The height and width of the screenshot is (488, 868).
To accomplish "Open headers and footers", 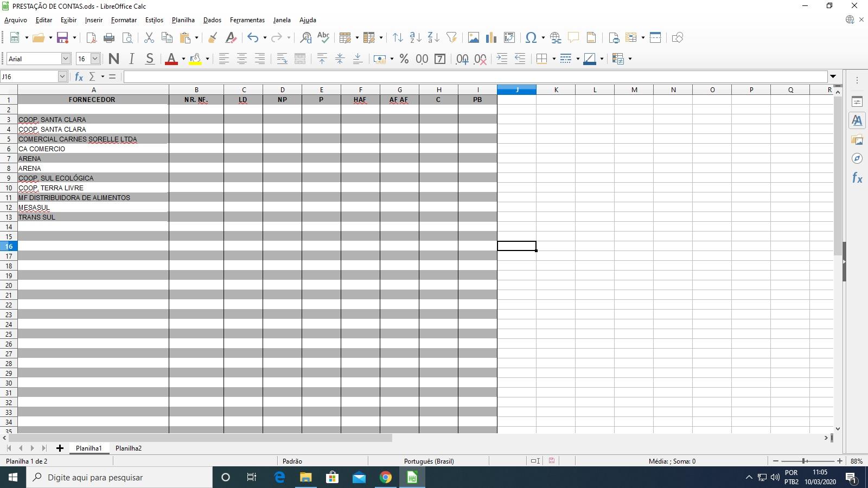I will coord(591,37).
